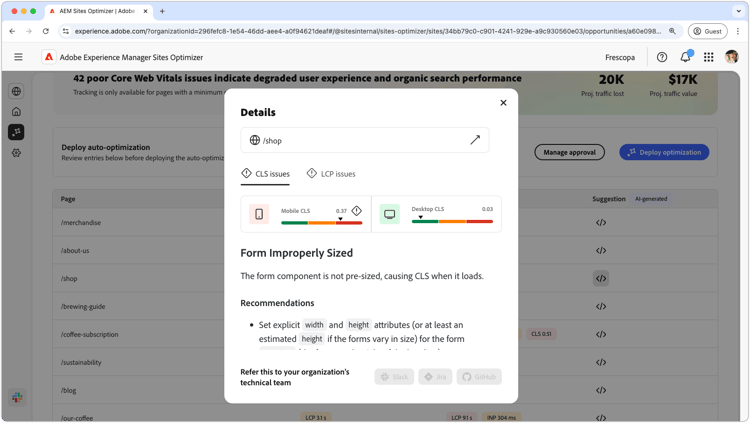Refer issue via GitHub button
This screenshot has height=423, width=750.
coord(479,377)
